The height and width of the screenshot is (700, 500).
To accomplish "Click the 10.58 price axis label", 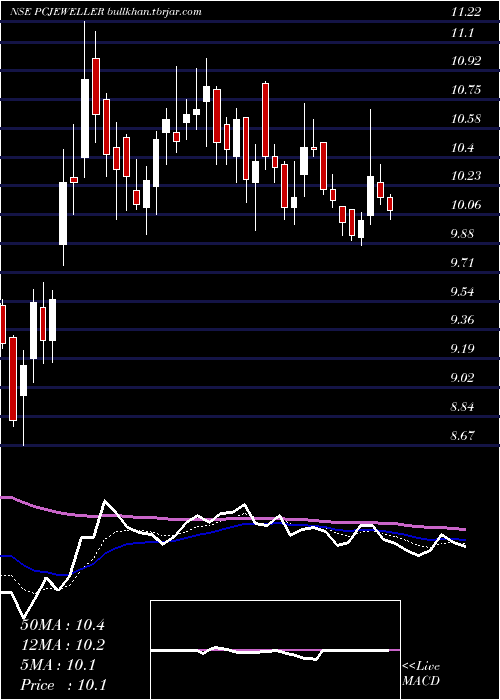I will click(x=466, y=119).
